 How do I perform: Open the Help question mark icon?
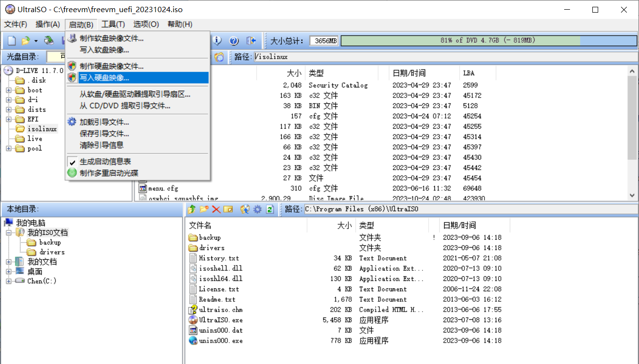(x=234, y=41)
